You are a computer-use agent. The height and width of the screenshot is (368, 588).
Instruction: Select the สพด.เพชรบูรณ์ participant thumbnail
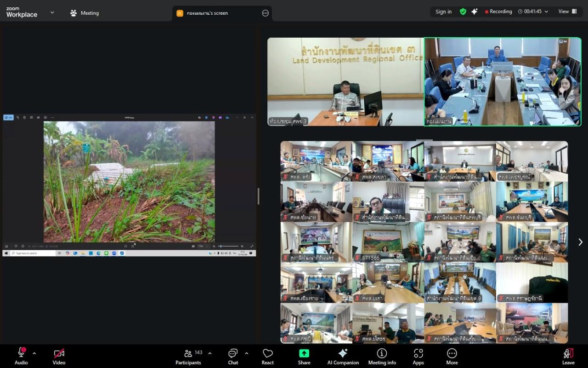point(532,161)
